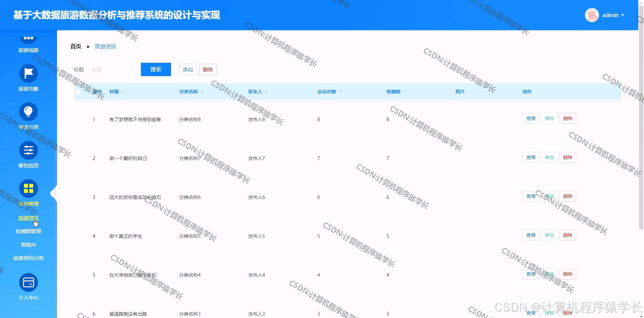The image size is (644, 318).
Task: Edit row 有了梦想就不会感到疲惫
Action: (549, 118)
